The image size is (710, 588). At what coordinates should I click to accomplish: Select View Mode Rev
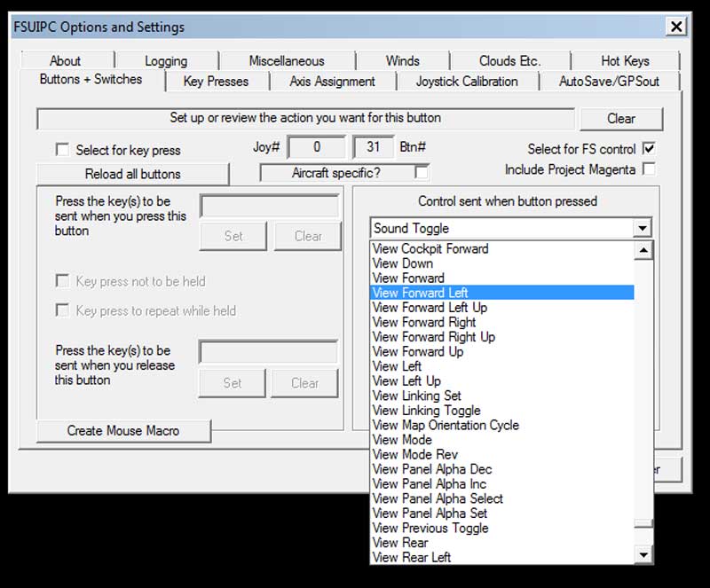click(x=502, y=454)
